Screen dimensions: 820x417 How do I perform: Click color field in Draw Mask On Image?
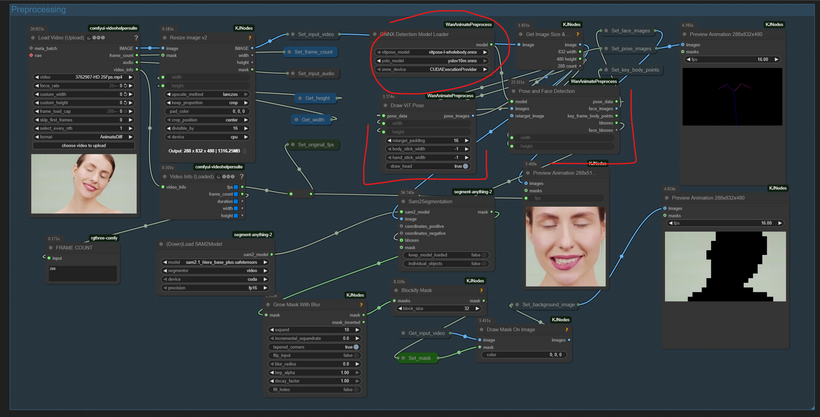tap(524, 354)
